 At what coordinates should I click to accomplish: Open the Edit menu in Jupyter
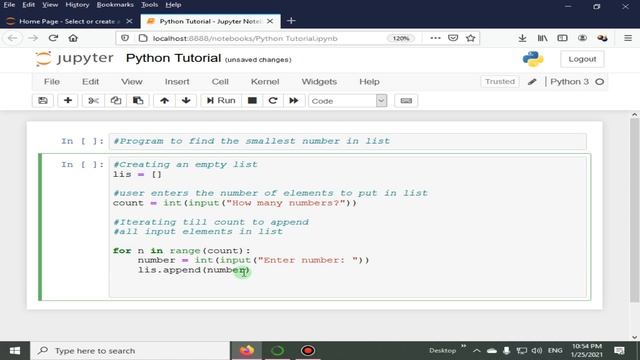click(91, 82)
